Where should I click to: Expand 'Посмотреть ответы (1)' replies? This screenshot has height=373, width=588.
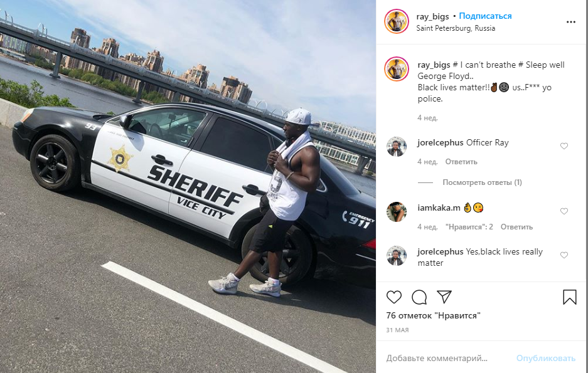pos(482,182)
